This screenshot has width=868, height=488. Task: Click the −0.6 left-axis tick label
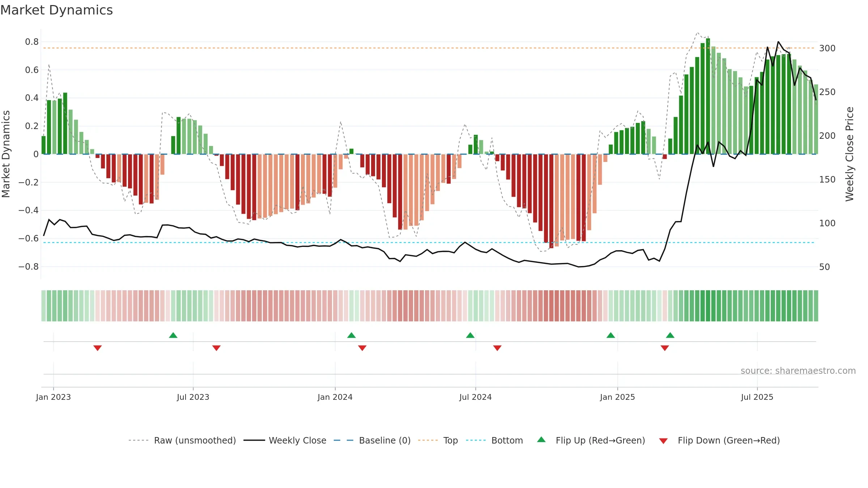tap(29, 239)
